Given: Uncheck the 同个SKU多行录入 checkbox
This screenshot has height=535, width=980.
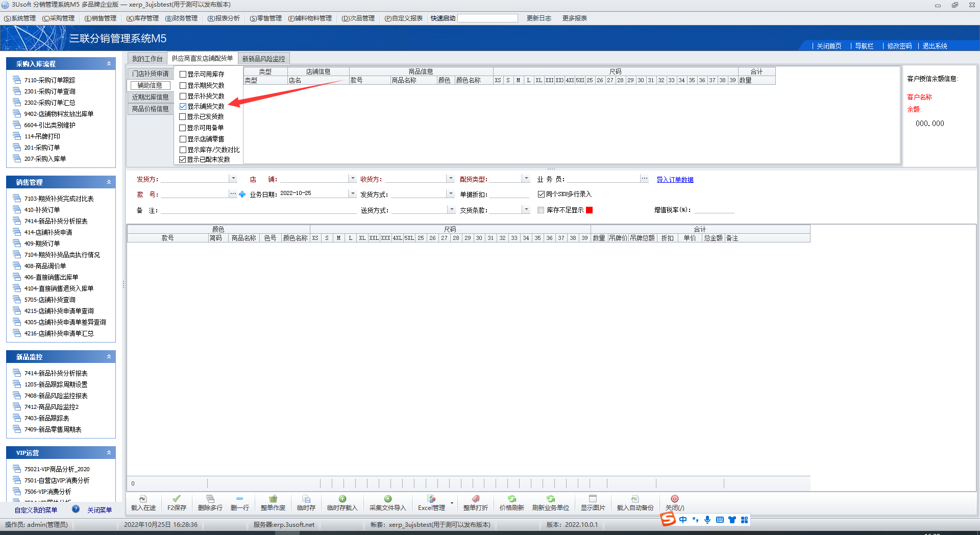Looking at the screenshot, I should click(541, 194).
